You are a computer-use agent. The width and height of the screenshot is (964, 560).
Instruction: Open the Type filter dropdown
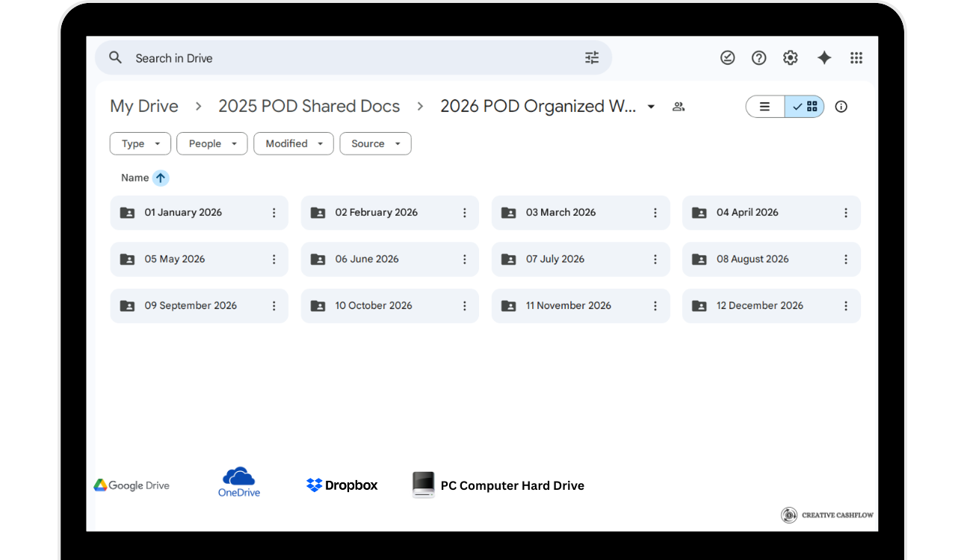[140, 143]
